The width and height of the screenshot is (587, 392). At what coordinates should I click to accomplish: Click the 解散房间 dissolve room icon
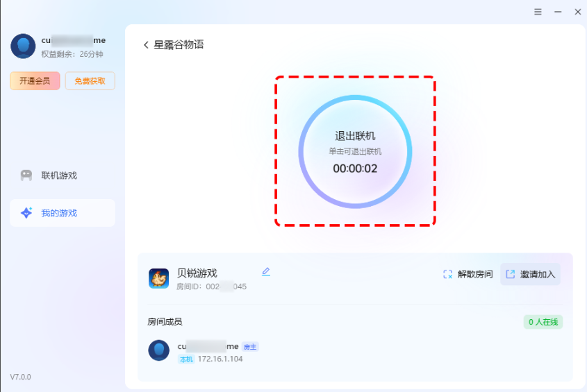point(448,274)
